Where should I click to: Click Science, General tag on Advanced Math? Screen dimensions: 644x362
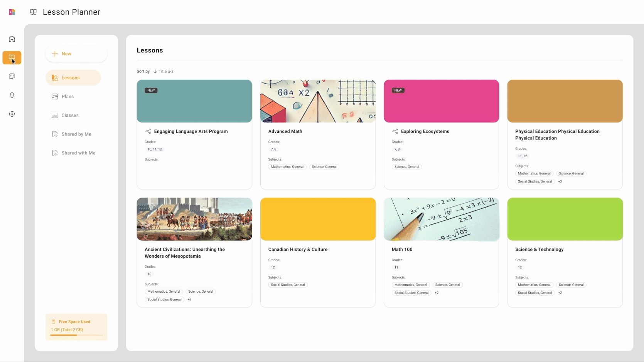pyautogui.click(x=324, y=167)
